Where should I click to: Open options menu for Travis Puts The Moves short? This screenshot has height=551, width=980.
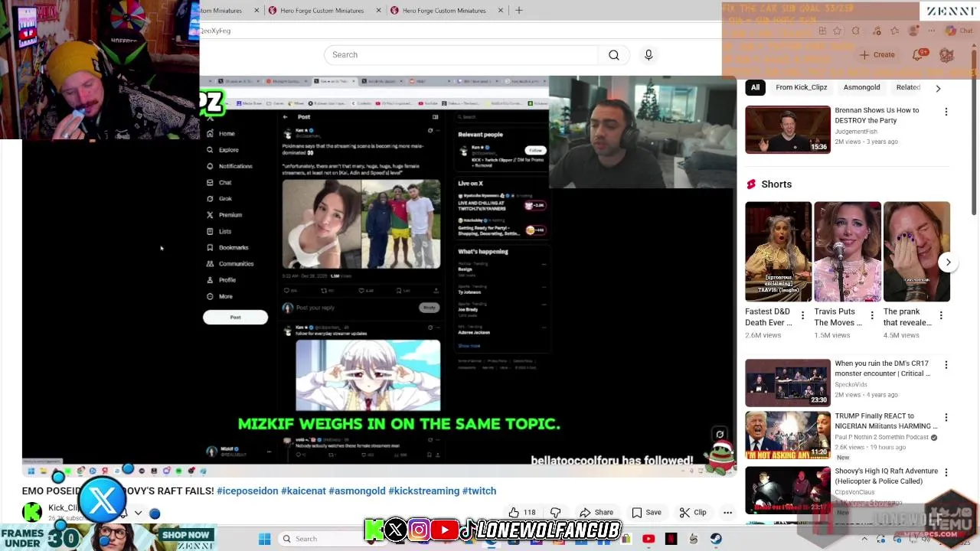(x=871, y=315)
